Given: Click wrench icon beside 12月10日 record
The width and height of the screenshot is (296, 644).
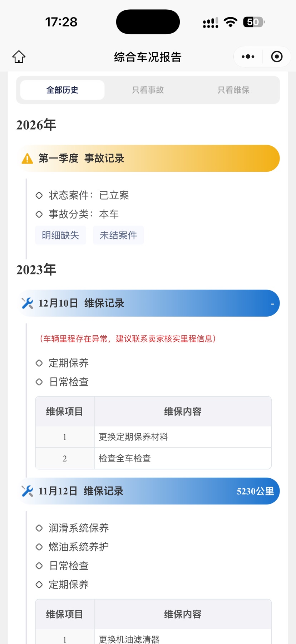Looking at the screenshot, I should (x=27, y=303).
